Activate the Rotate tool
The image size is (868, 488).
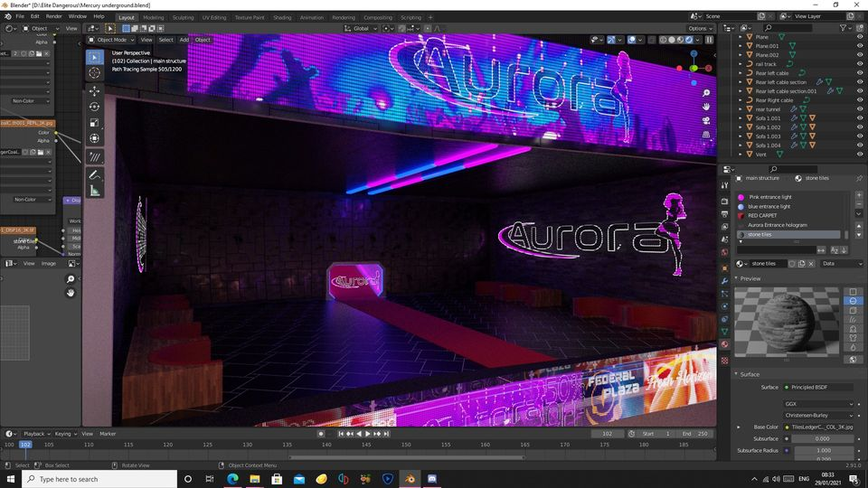(x=95, y=107)
